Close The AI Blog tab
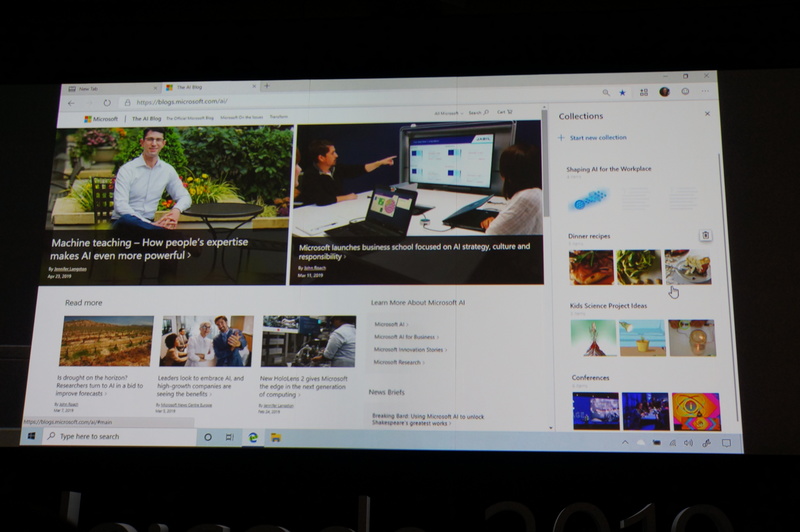800x532 pixels. click(x=254, y=87)
